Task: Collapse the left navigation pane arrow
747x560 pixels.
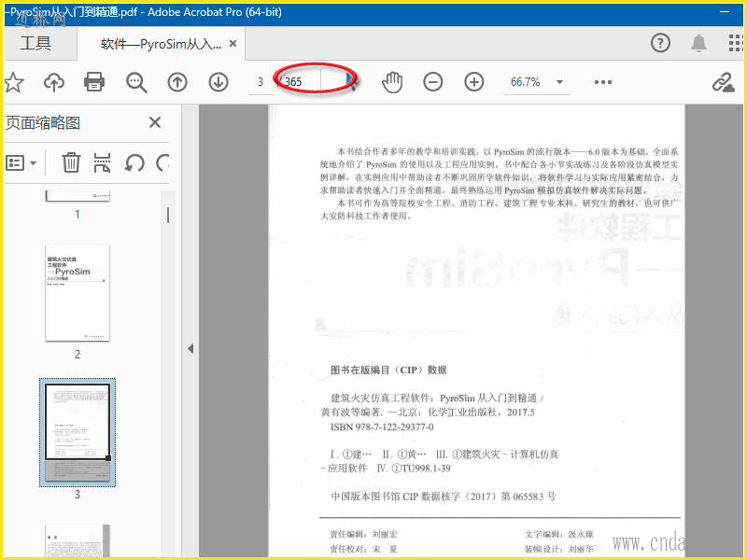Action: [x=190, y=348]
